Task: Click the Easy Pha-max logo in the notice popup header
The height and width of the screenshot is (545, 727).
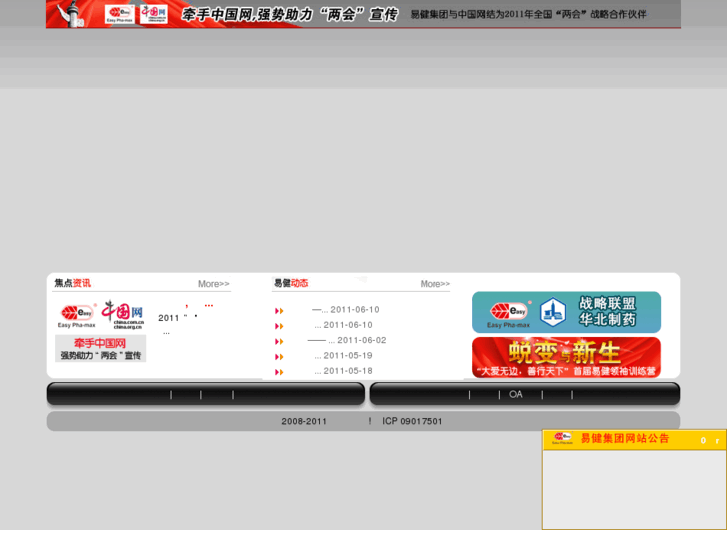Action: click(563, 438)
